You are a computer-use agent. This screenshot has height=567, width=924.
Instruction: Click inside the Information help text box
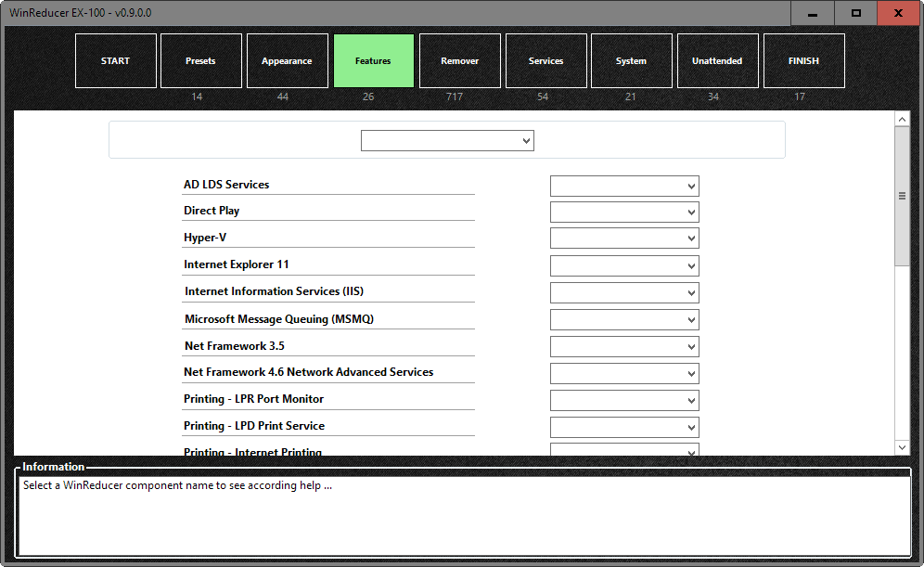[465, 515]
